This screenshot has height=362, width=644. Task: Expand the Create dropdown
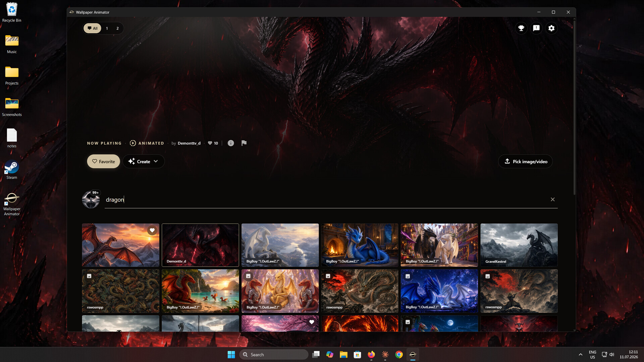(x=144, y=162)
